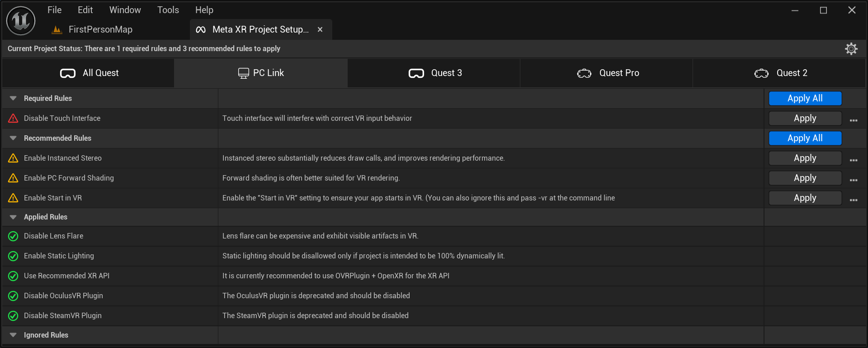Open the Tools menu
868x348 pixels.
pos(168,10)
